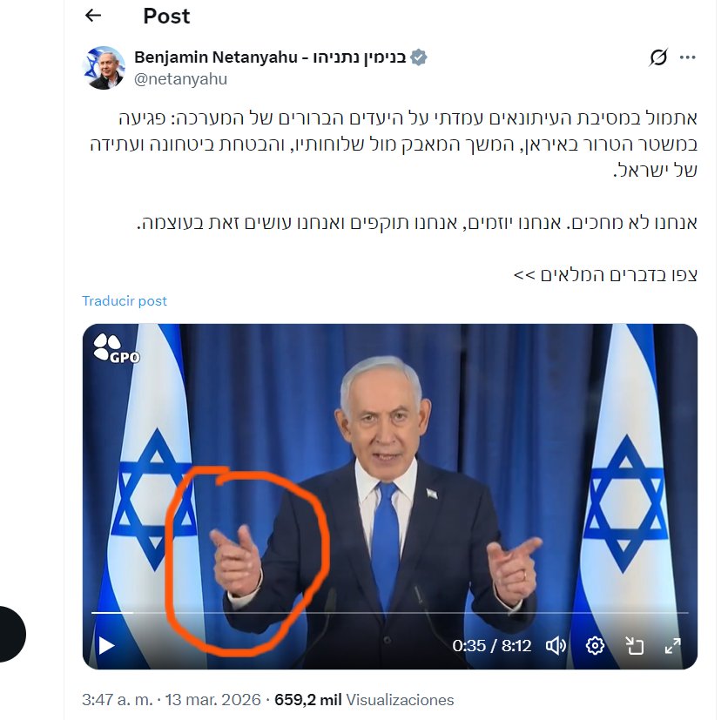Viewport: 728px width, 720px height.
Task: Mute the video using the speaker icon
Action: (x=556, y=645)
